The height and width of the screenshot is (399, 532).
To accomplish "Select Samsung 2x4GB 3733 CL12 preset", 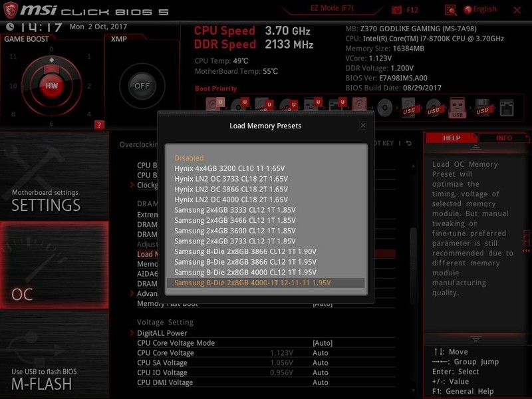I will 265,241.
